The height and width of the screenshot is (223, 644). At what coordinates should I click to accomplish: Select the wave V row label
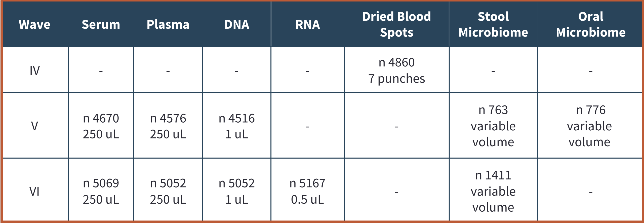pos(34,126)
